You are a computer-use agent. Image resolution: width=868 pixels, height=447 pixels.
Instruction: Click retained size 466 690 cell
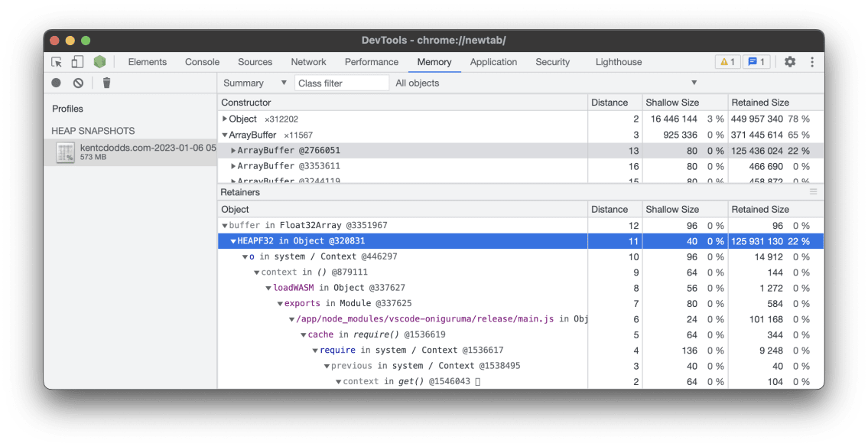(x=766, y=166)
